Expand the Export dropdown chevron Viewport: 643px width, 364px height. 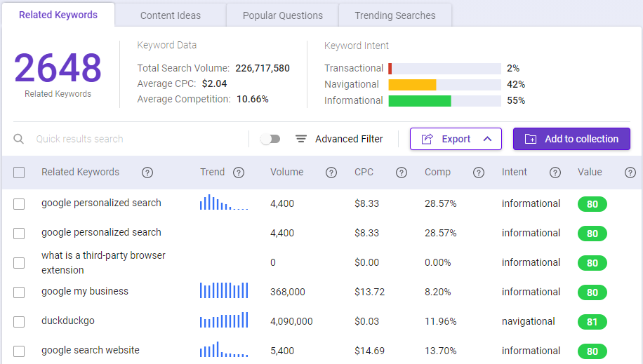tap(487, 139)
